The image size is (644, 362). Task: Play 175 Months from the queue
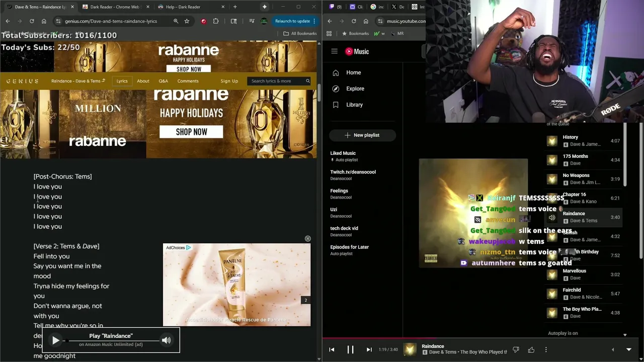[584, 160]
